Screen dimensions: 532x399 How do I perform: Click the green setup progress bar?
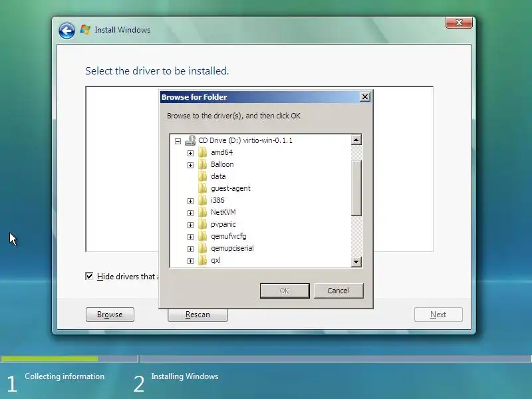(x=49, y=358)
